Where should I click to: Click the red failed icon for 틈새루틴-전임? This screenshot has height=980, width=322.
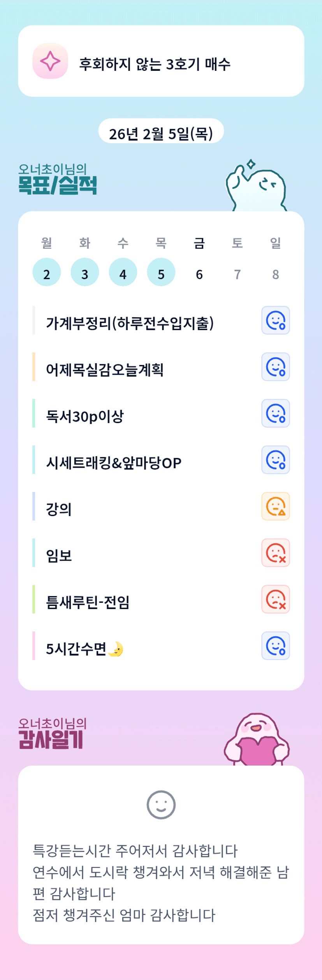275,599
